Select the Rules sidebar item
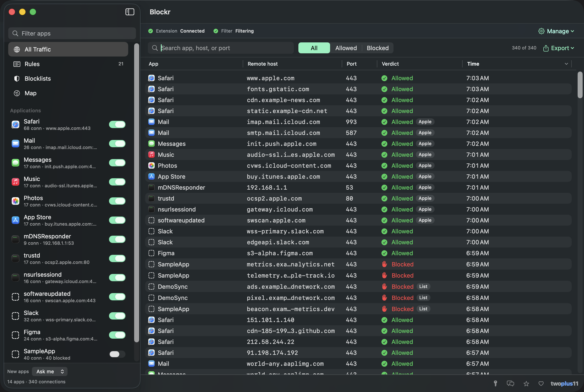Viewport: 584px width, 392px height. 68,64
